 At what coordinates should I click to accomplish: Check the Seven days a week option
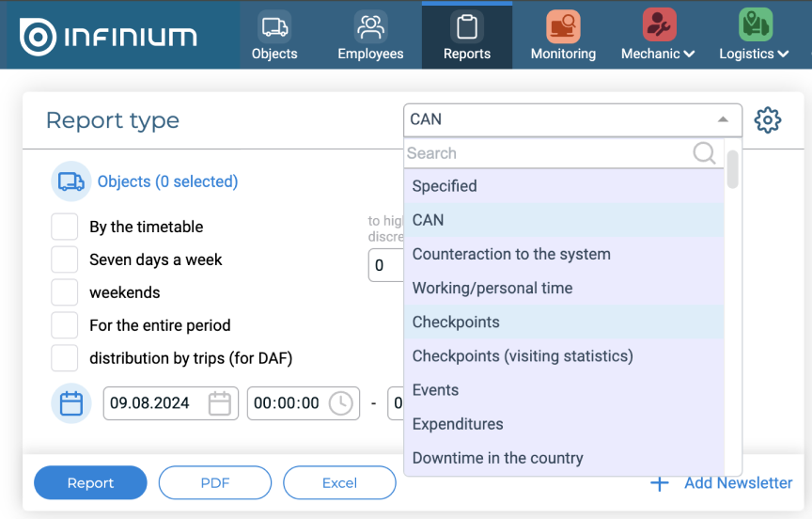tap(64, 259)
